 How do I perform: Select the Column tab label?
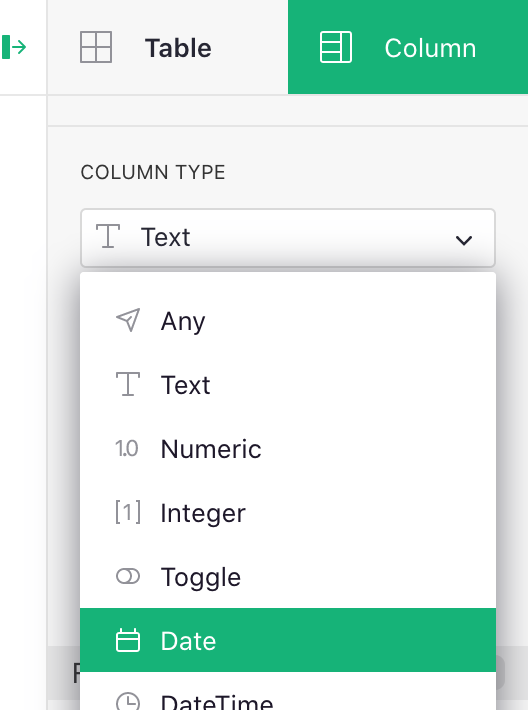click(x=430, y=48)
